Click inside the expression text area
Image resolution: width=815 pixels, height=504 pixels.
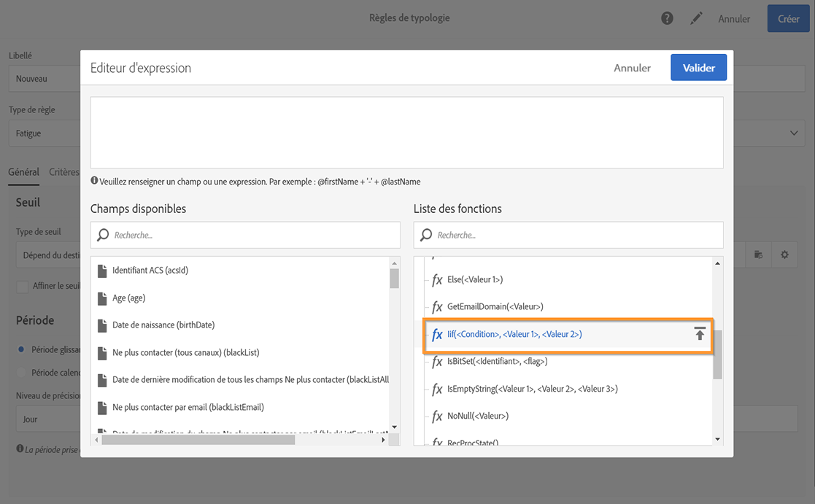[406, 133]
